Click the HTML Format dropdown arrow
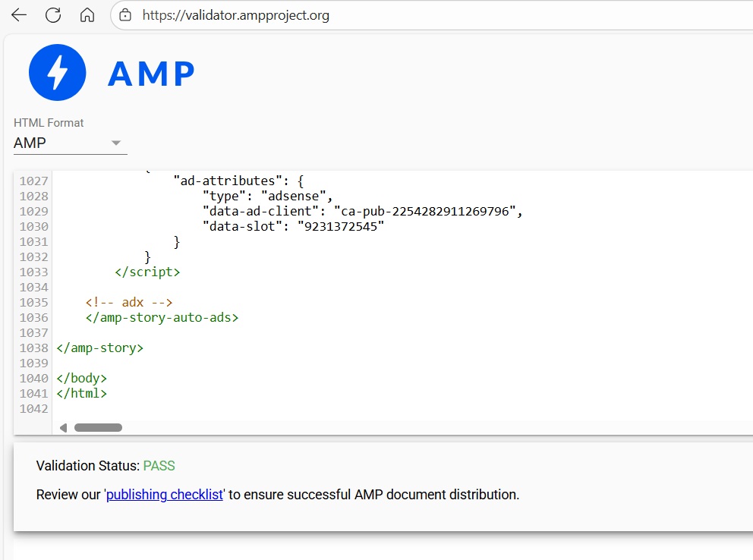This screenshot has width=753, height=560. [115, 143]
